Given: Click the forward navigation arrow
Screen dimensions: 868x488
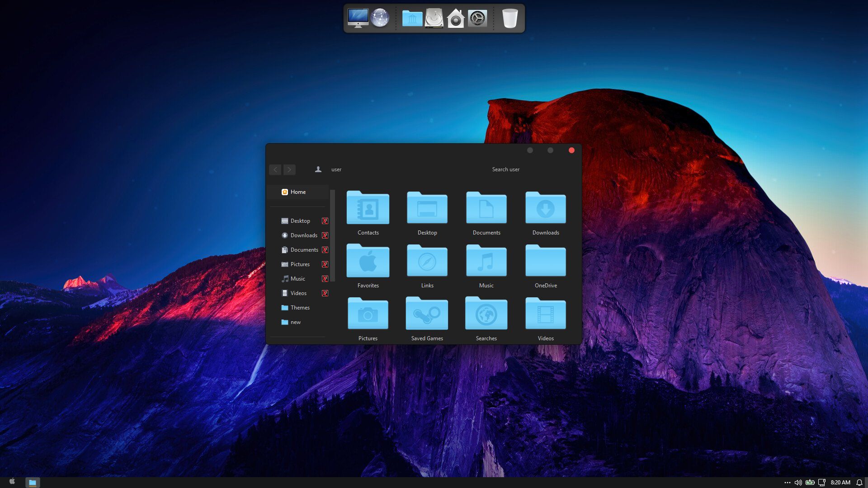Looking at the screenshot, I should [289, 169].
